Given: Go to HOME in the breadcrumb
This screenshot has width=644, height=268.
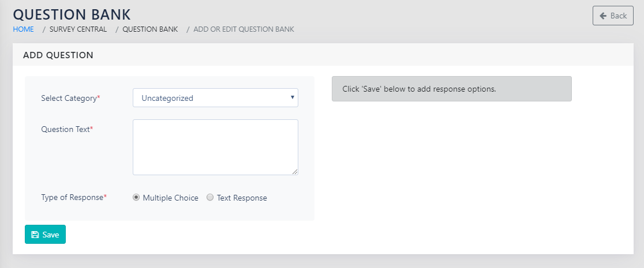Looking at the screenshot, I should click(23, 29).
